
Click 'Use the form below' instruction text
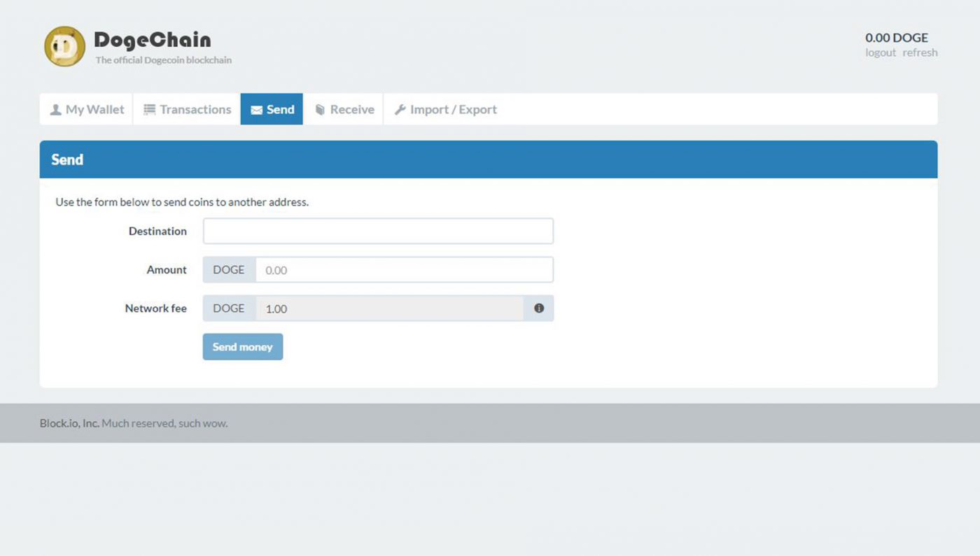182,202
